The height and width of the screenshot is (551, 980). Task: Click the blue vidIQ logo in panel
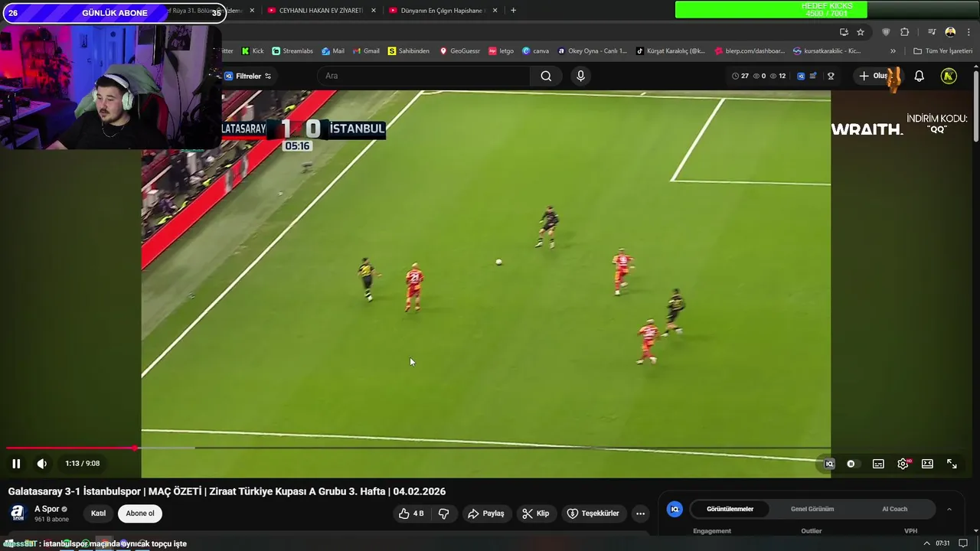675,509
